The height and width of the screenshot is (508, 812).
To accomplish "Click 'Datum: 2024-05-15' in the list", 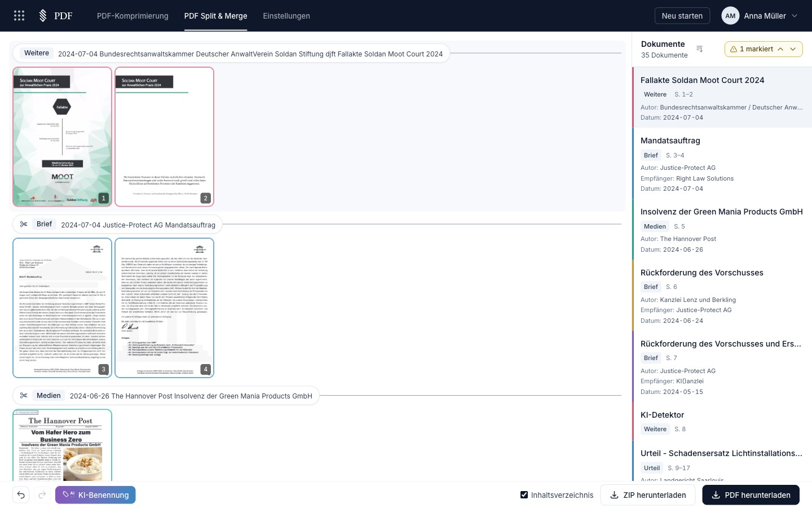I will 672,392.
